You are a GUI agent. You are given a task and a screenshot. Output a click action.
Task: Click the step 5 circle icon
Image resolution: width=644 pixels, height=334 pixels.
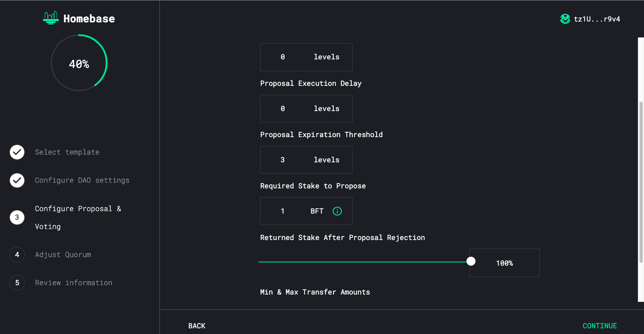click(17, 283)
